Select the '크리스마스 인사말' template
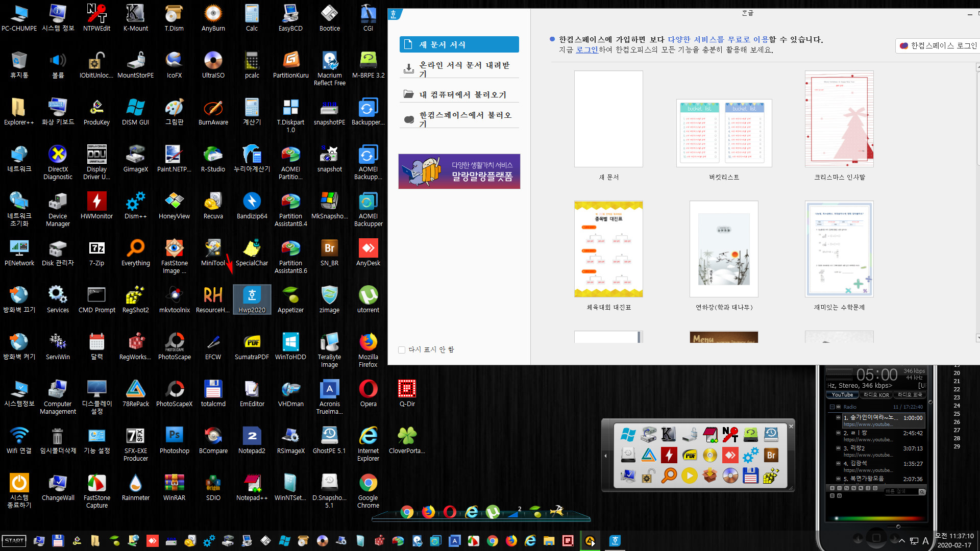Screen dimensions: 980x551 (839, 119)
